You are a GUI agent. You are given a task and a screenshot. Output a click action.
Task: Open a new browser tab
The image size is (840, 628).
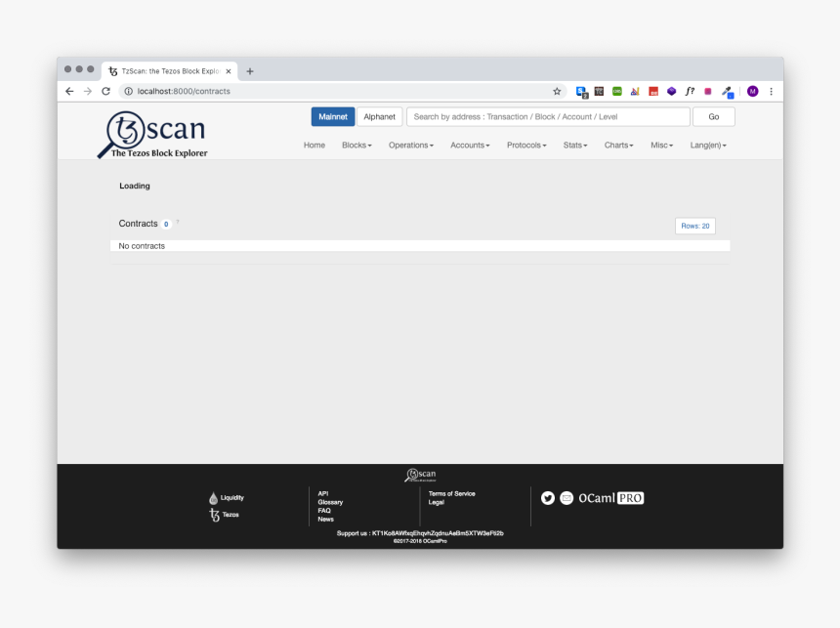(250, 71)
